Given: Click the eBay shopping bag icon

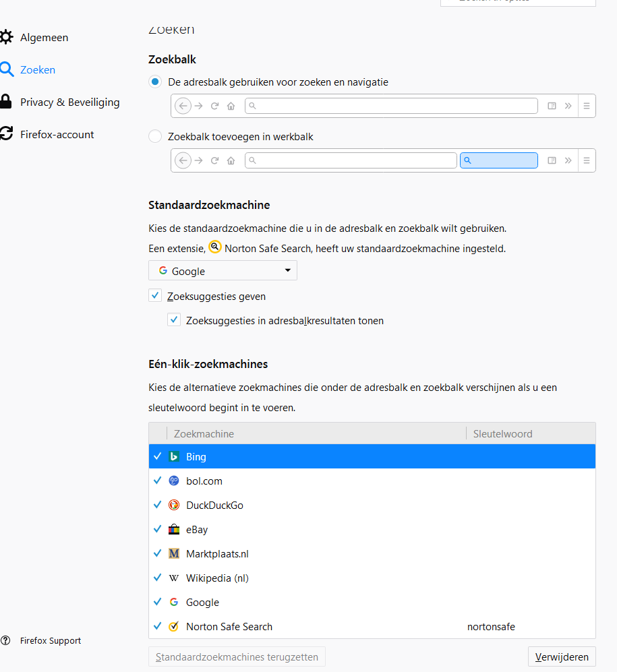Looking at the screenshot, I should [x=174, y=530].
